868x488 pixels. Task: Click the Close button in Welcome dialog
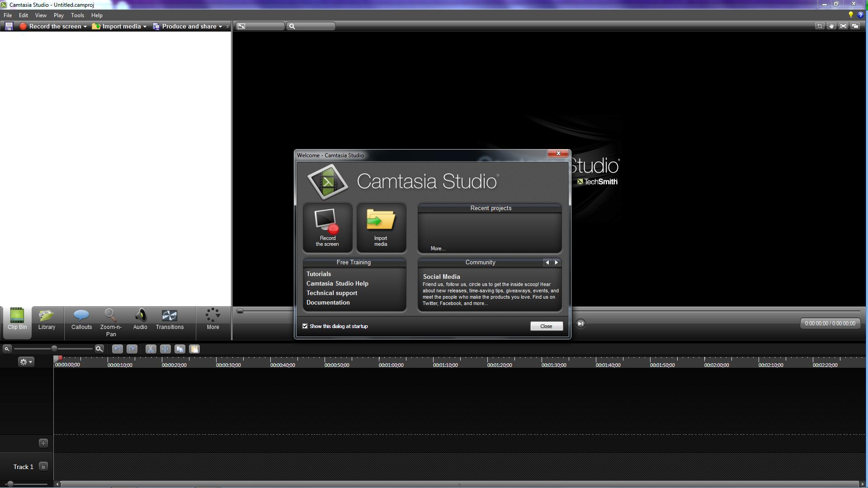pos(546,326)
